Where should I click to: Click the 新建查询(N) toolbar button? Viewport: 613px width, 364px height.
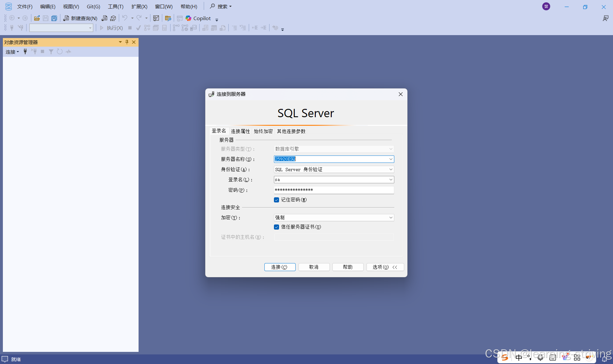[x=80, y=18]
